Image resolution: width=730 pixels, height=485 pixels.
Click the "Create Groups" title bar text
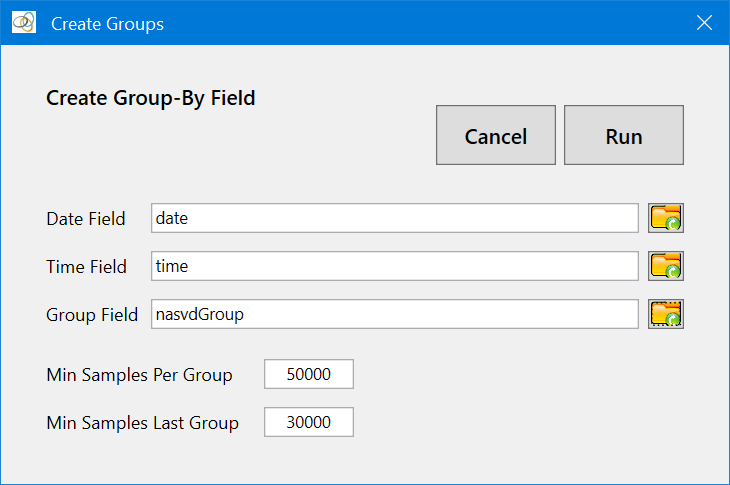point(107,23)
